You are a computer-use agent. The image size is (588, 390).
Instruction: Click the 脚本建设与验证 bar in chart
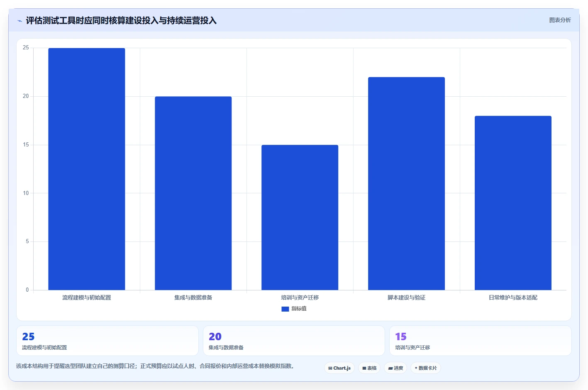(407, 183)
